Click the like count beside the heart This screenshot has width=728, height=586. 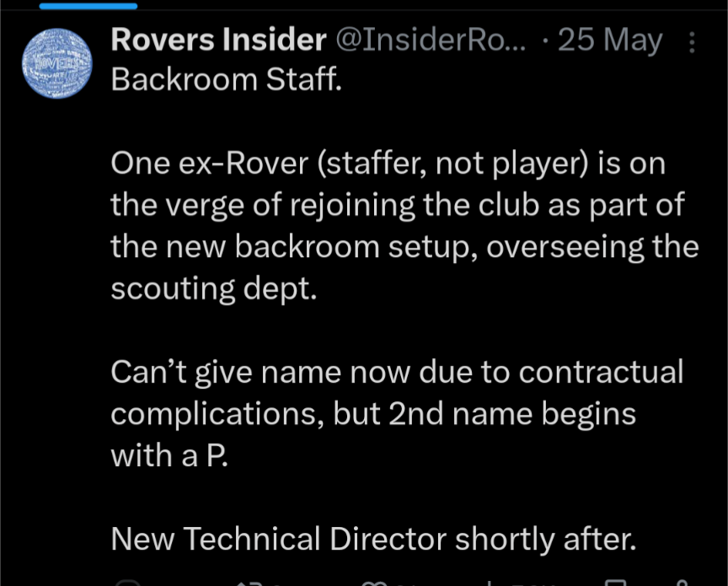tap(399, 584)
